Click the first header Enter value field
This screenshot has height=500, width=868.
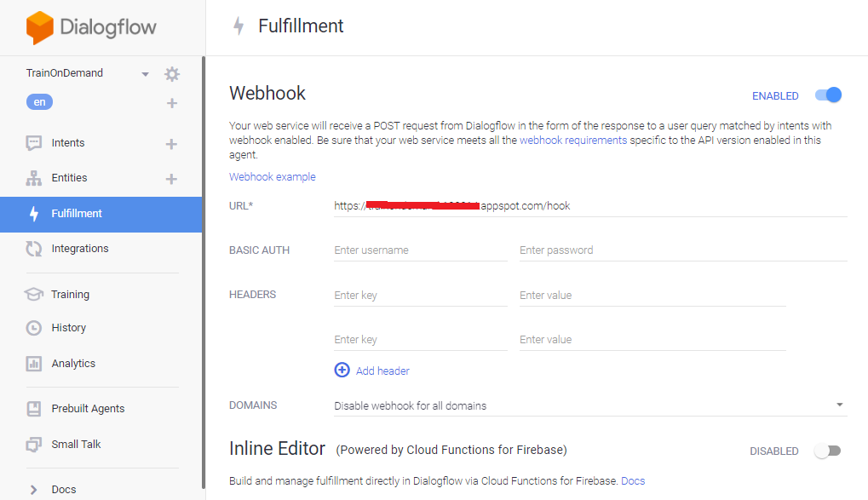coord(652,295)
